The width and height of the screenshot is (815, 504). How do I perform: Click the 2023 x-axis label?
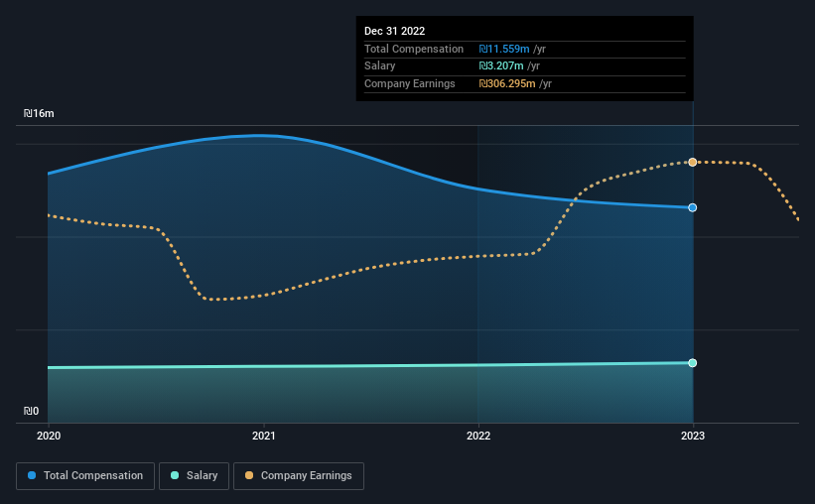[693, 436]
